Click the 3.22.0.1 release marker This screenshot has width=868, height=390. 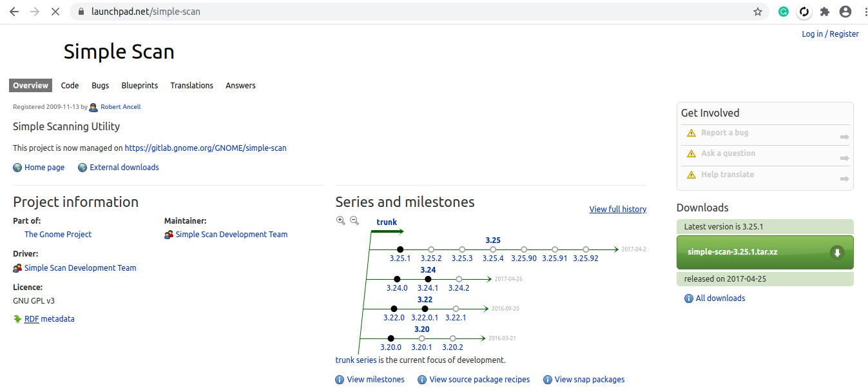point(425,309)
